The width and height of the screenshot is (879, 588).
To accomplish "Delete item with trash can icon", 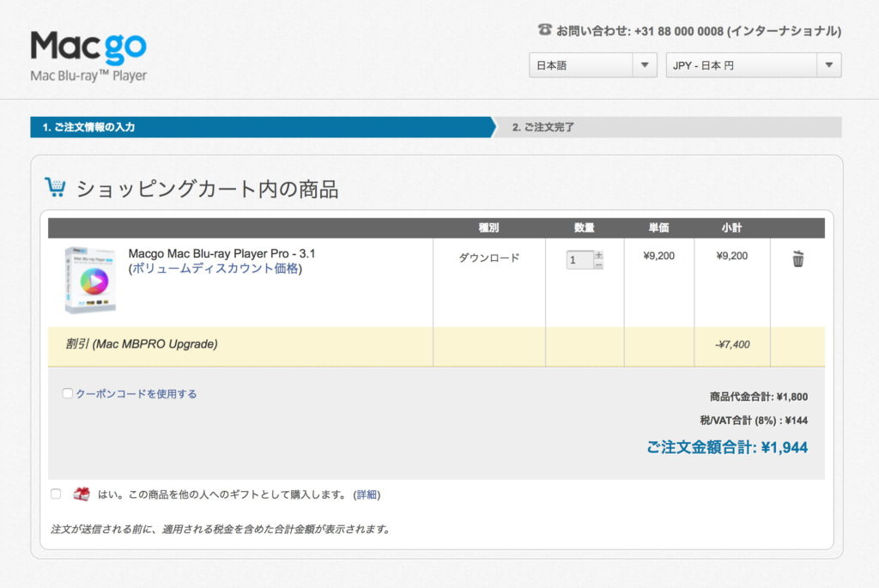I will click(797, 258).
